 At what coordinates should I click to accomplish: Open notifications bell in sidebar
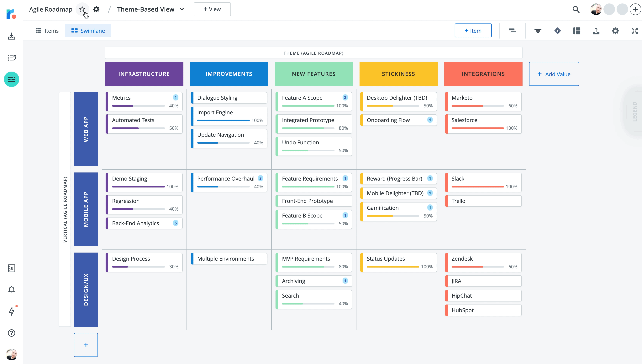click(12, 290)
